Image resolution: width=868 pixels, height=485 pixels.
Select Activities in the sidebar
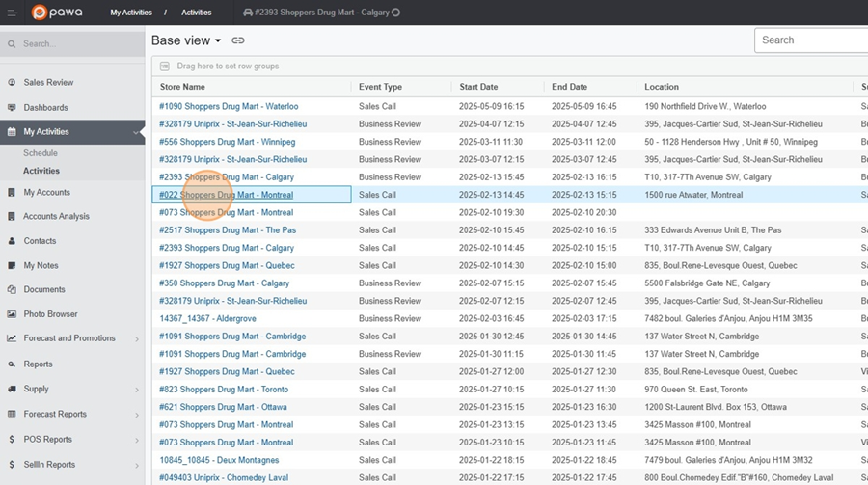(x=41, y=171)
